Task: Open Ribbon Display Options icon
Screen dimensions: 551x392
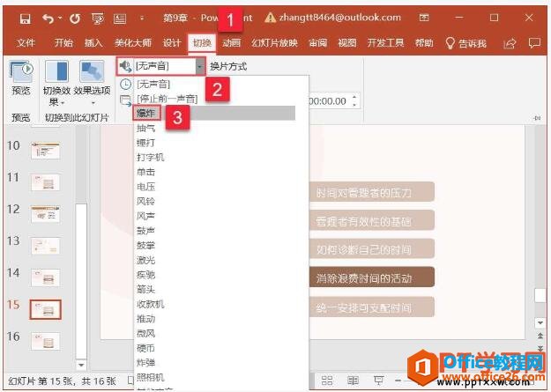Action: [x=424, y=18]
